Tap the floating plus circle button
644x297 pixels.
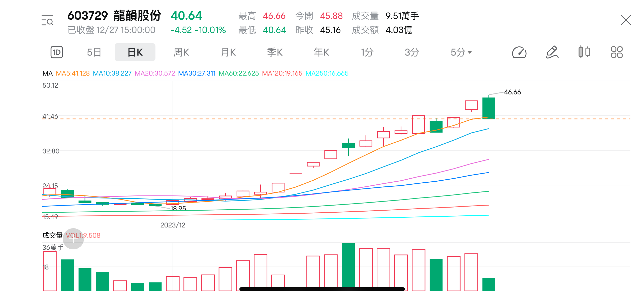(73, 239)
